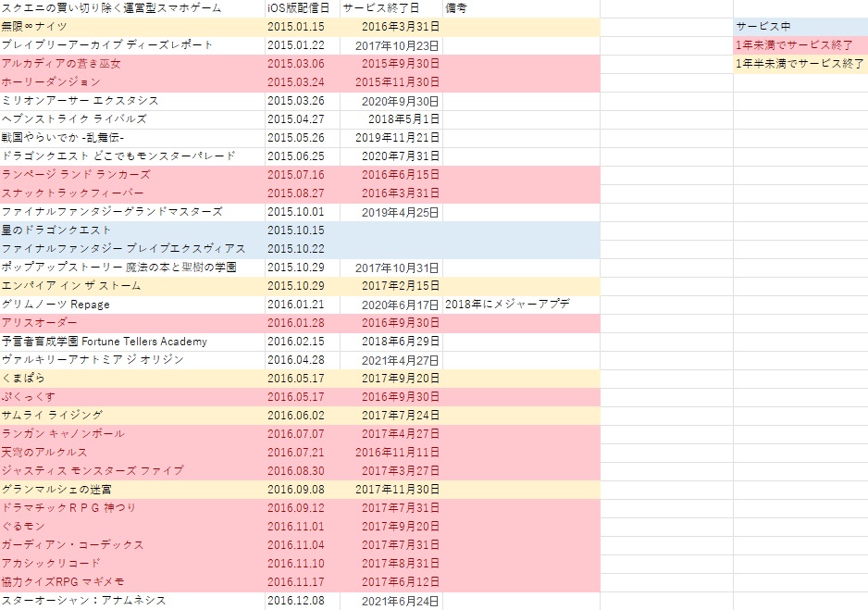The image size is (868, 610).
Task: Click release date '2015.10.15'
Action: tap(303, 230)
